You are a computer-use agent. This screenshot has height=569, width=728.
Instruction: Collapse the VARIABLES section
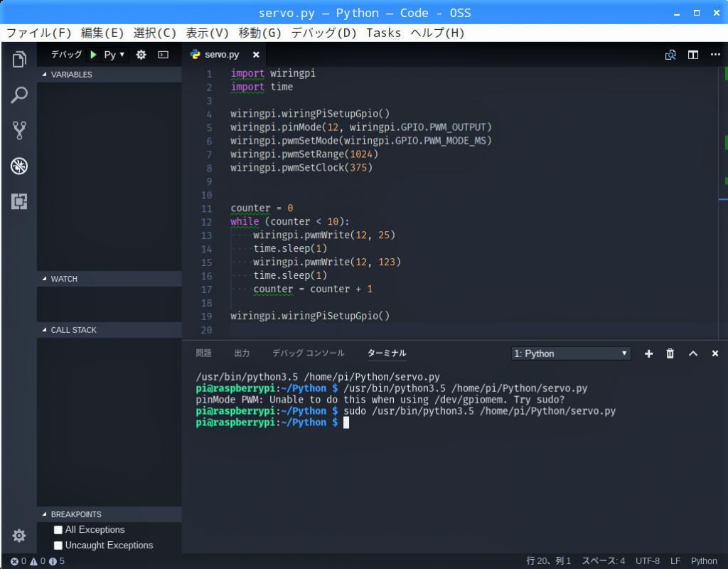click(x=109, y=74)
